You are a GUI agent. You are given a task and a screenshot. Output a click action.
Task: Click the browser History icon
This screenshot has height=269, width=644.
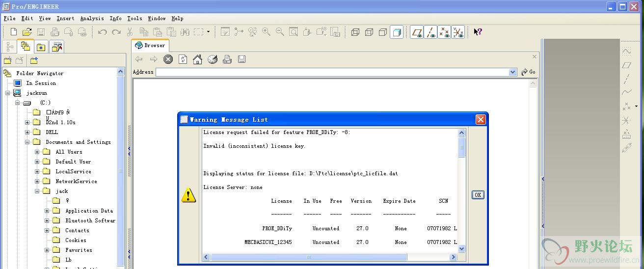(x=212, y=59)
